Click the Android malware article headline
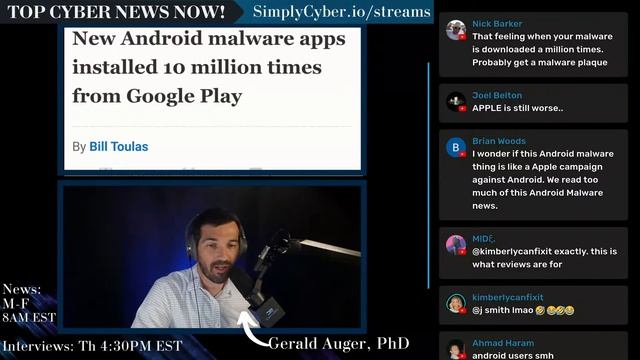640x360 pixels. [x=209, y=67]
